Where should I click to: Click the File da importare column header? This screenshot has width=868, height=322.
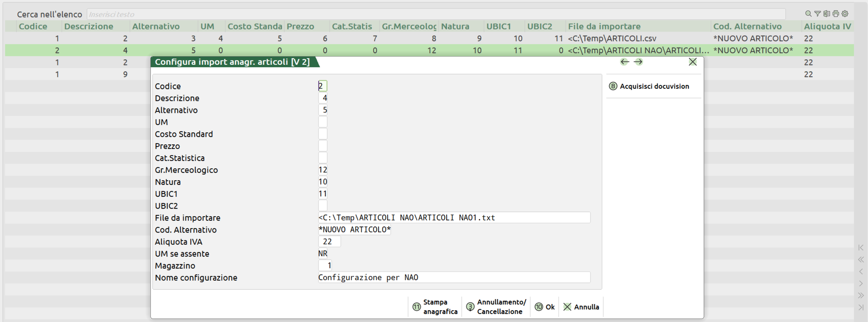pos(604,26)
